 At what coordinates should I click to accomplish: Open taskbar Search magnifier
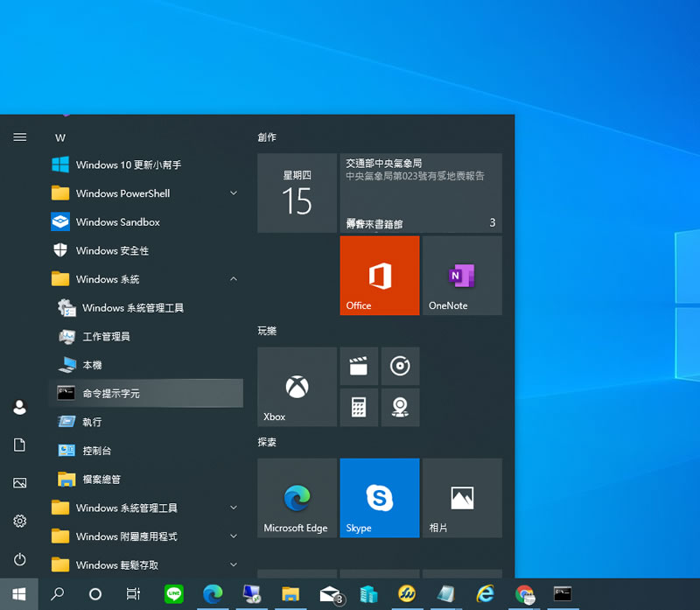pyautogui.click(x=57, y=594)
